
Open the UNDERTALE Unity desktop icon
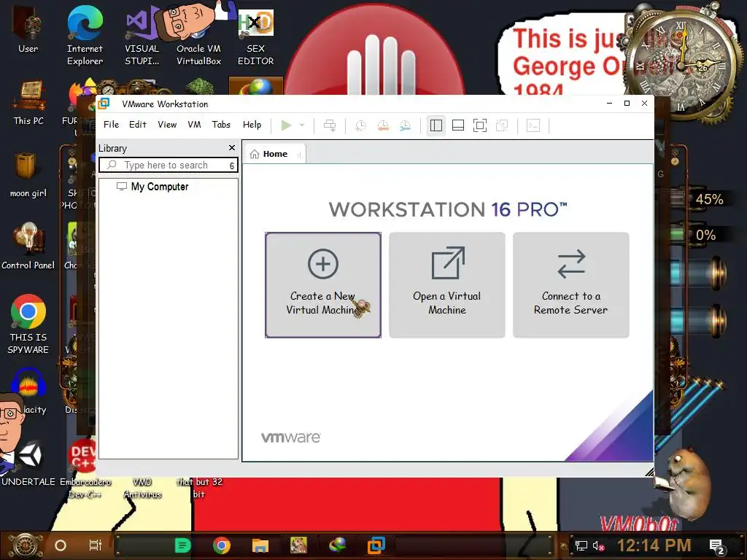(x=28, y=463)
